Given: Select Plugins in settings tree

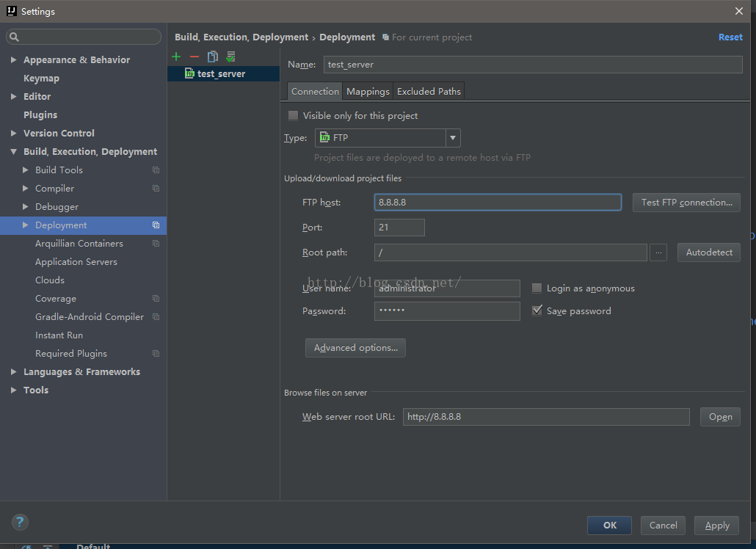Looking at the screenshot, I should (x=40, y=114).
